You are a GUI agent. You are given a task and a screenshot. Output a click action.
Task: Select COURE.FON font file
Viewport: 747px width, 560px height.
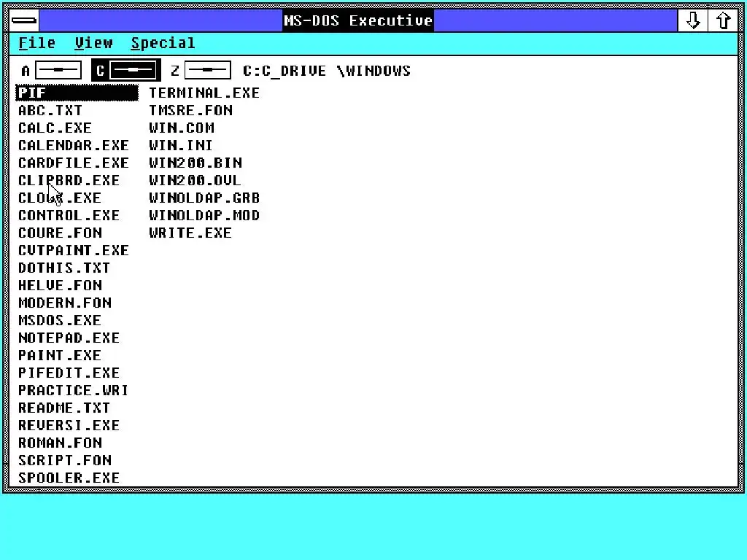click(x=60, y=233)
